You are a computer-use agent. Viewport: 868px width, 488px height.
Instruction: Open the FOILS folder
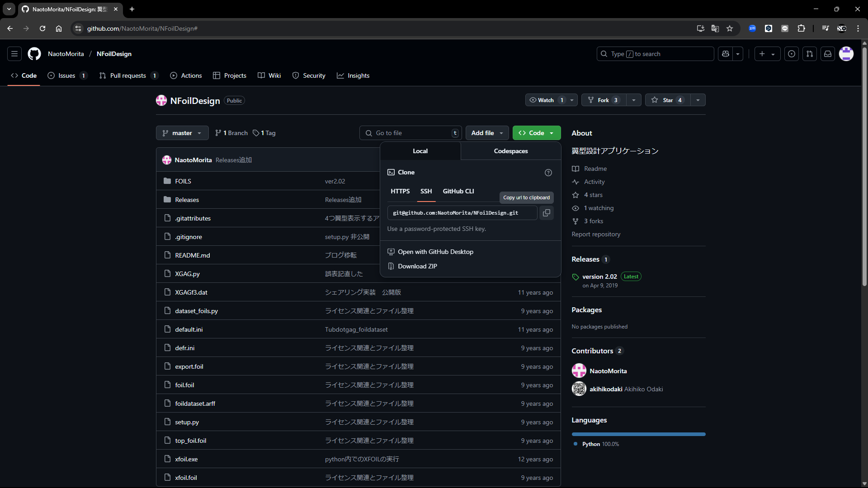coord(183,181)
